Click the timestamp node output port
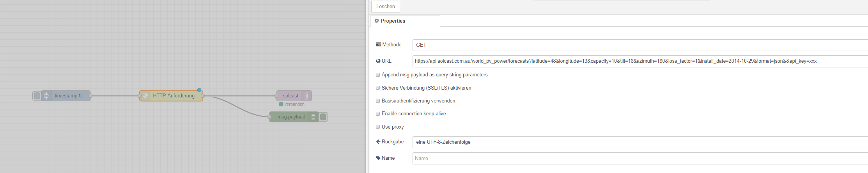This screenshot has height=173, width=868. click(x=90, y=96)
